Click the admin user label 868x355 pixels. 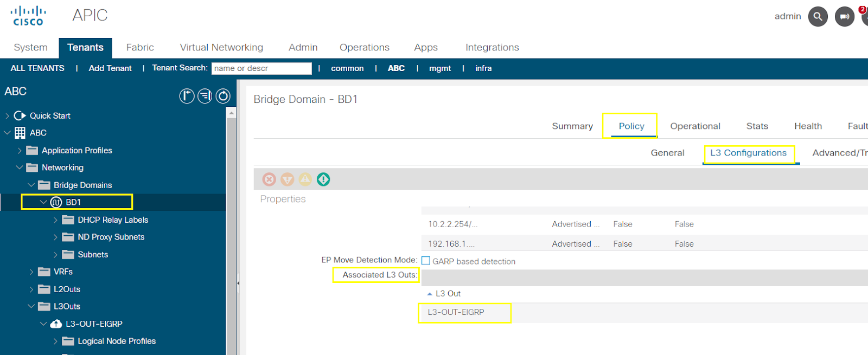pos(788,16)
